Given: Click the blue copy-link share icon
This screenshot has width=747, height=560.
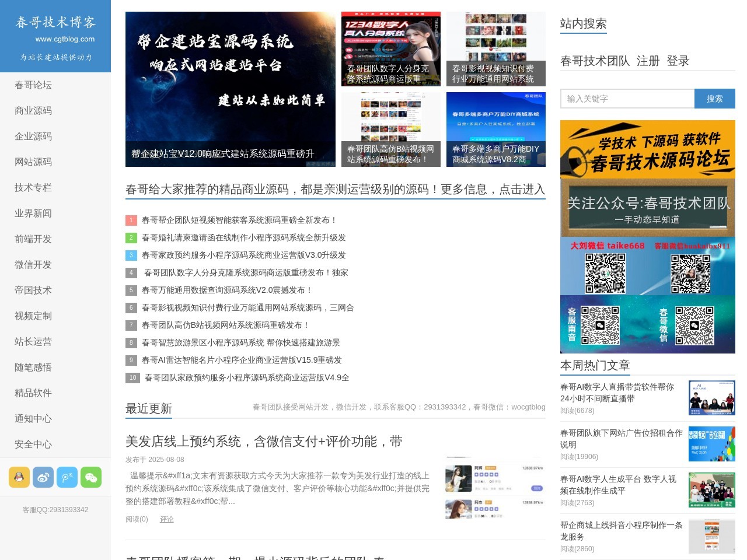Looking at the screenshot, I should tap(67, 477).
